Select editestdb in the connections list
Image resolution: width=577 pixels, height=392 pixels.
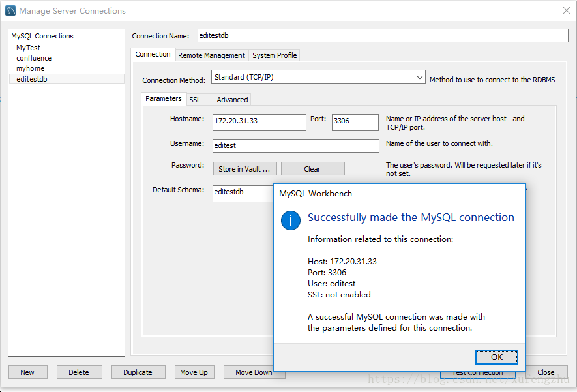pyautogui.click(x=67, y=79)
